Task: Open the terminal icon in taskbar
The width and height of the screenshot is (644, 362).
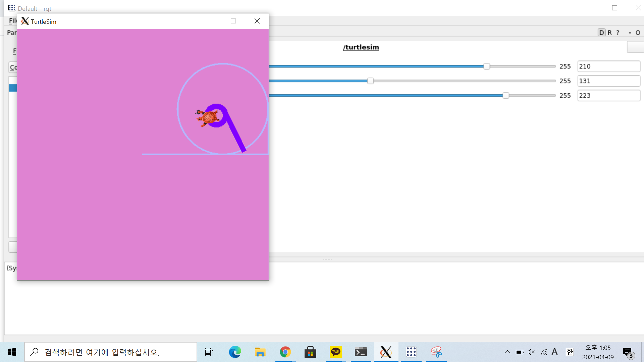Action: 361,352
